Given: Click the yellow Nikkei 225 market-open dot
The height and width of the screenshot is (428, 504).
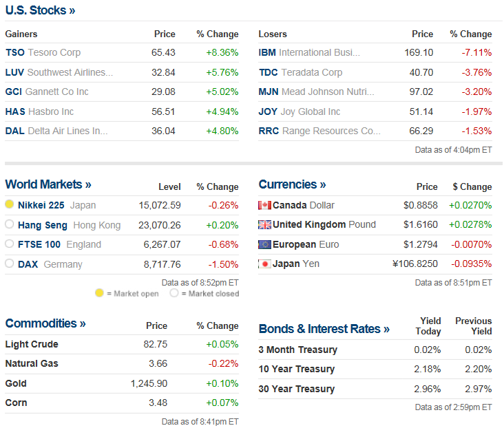Looking at the screenshot, I should coord(10,204).
